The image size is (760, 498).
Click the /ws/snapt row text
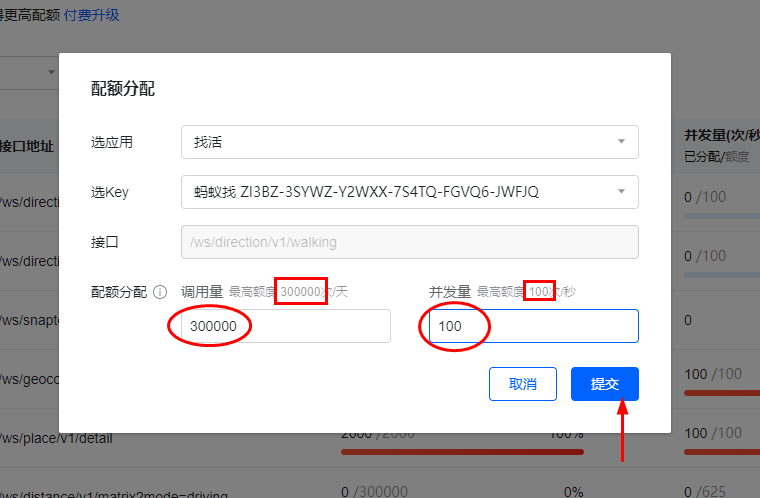[x=29, y=321]
